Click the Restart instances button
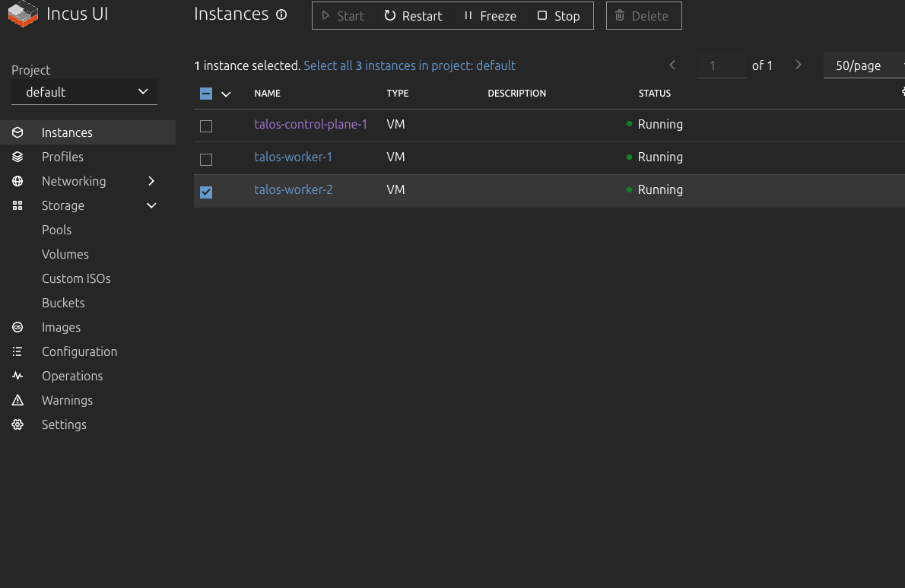This screenshot has height=588, width=905. pyautogui.click(x=414, y=16)
